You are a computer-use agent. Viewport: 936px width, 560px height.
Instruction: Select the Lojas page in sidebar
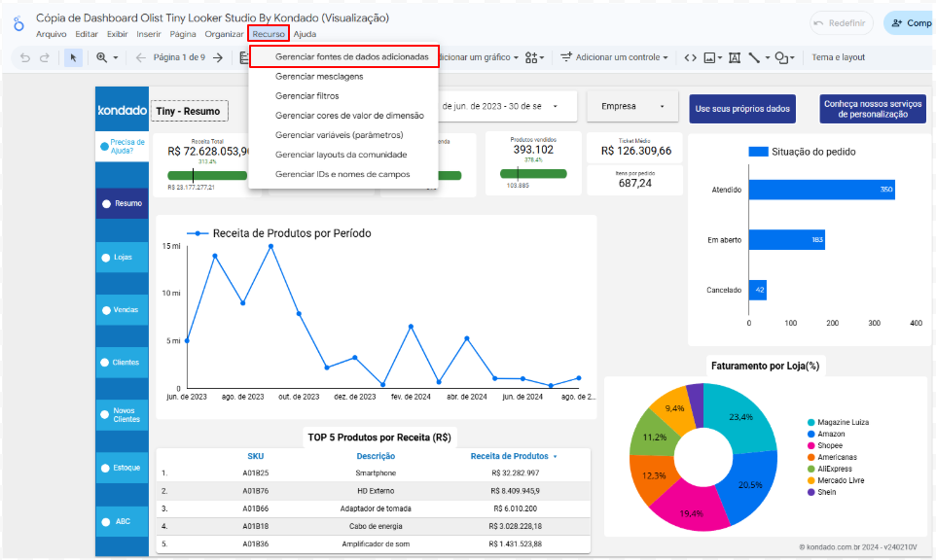122,257
